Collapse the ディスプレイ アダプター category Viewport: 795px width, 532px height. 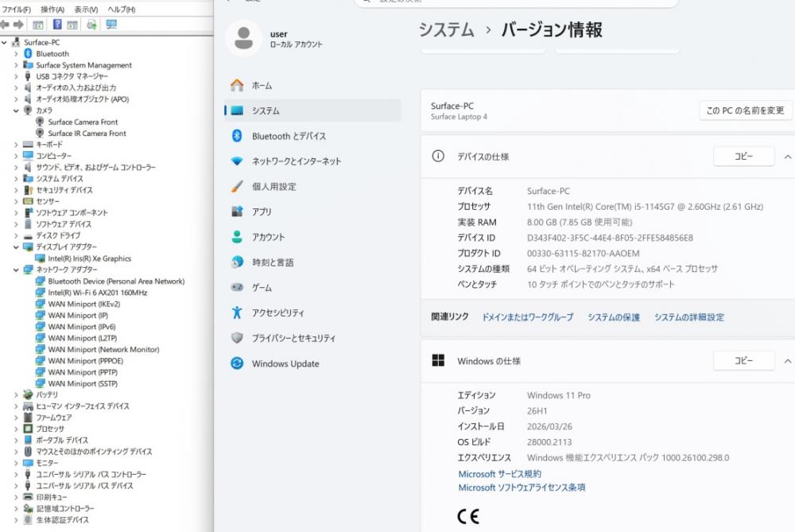click(16, 247)
